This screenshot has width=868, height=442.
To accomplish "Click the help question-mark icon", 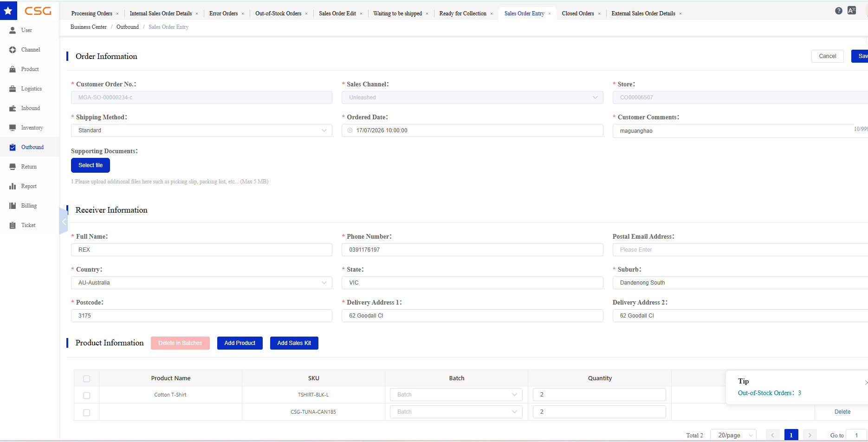I will point(838,11).
